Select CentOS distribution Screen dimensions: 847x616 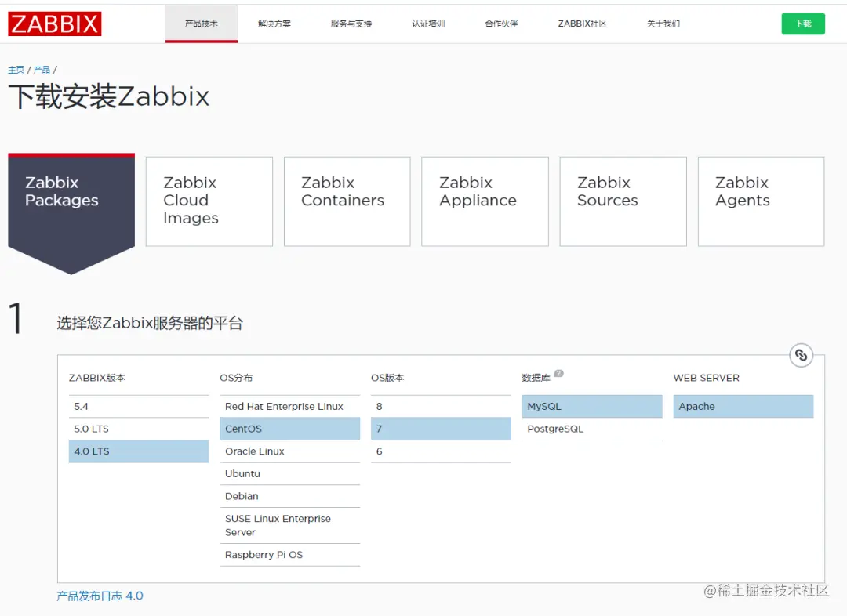coord(289,429)
